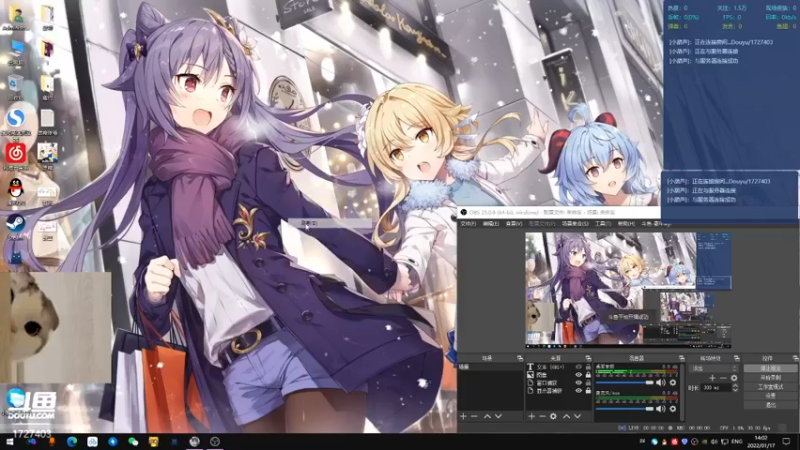
Task: Open the 帮助(H) menu in OBS
Action: pos(627,223)
